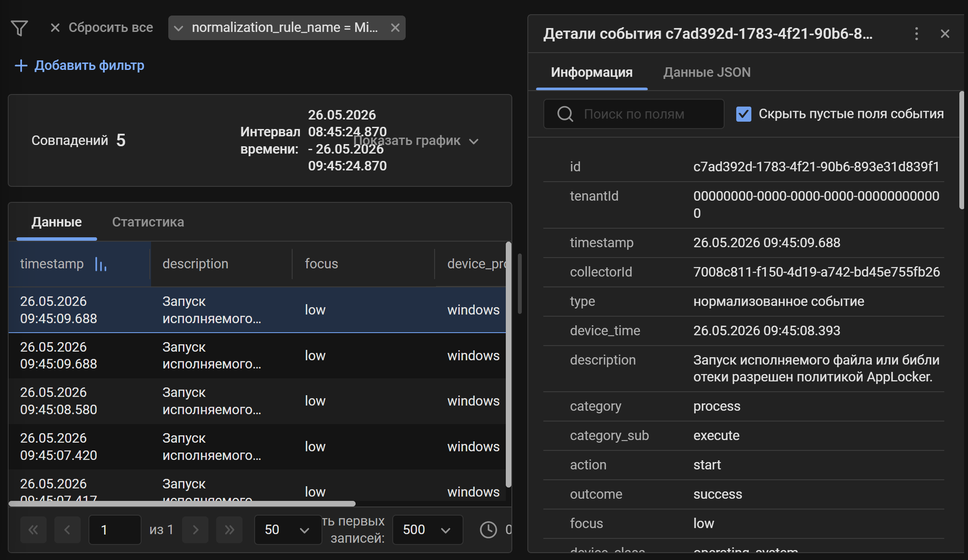Click the partially visible device_pr column header
This screenshot has width=968, height=560.
point(470,264)
